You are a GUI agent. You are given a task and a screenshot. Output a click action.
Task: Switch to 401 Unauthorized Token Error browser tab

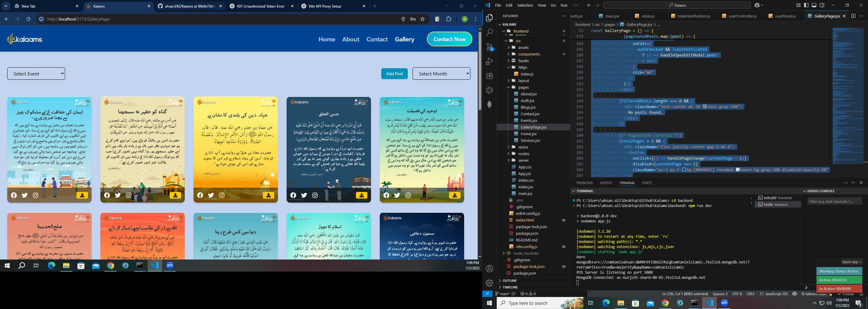tap(260, 6)
